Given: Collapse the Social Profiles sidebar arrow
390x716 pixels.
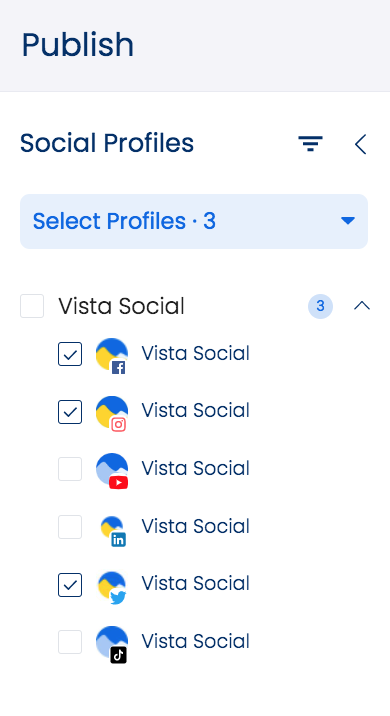Looking at the screenshot, I should click(361, 144).
